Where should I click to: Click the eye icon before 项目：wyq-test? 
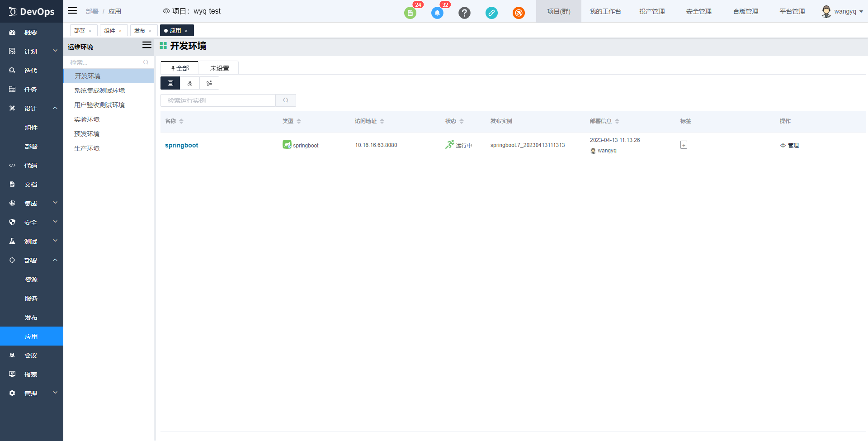coord(165,11)
